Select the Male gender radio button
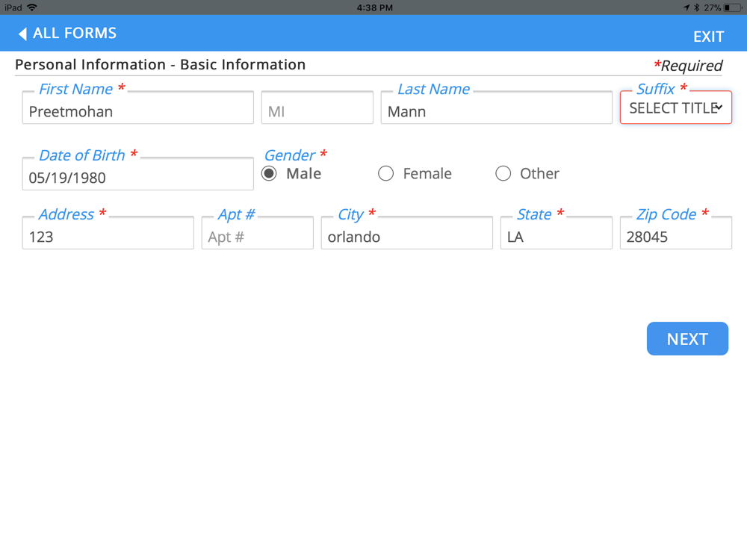Screen dimensions: 747x560 coord(269,173)
